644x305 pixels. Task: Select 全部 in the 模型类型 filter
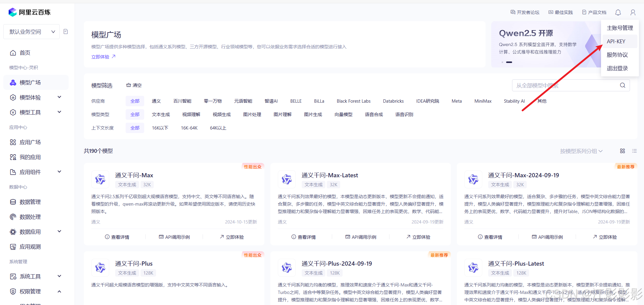[x=135, y=115]
